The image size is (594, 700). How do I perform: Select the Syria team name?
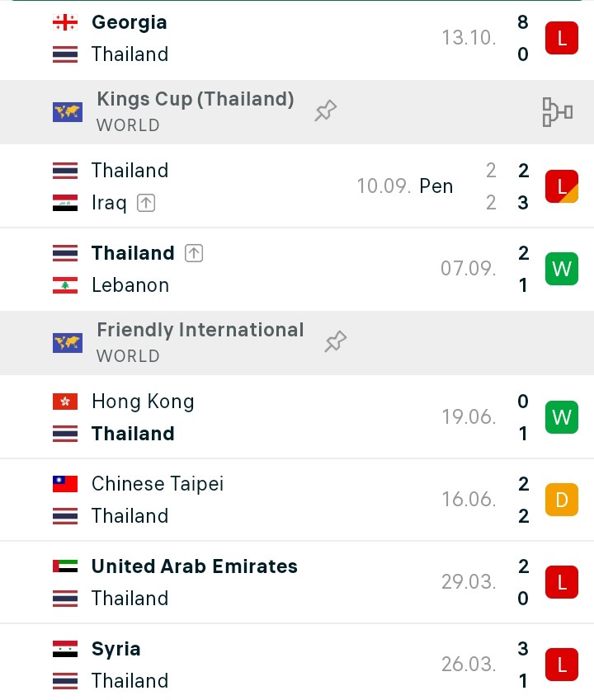click(x=116, y=649)
